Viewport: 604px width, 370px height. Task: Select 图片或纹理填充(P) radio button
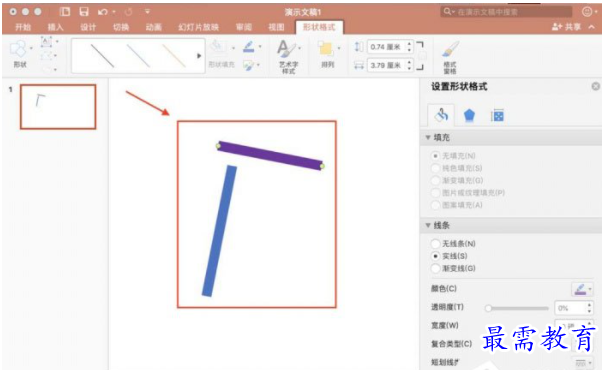coord(435,193)
